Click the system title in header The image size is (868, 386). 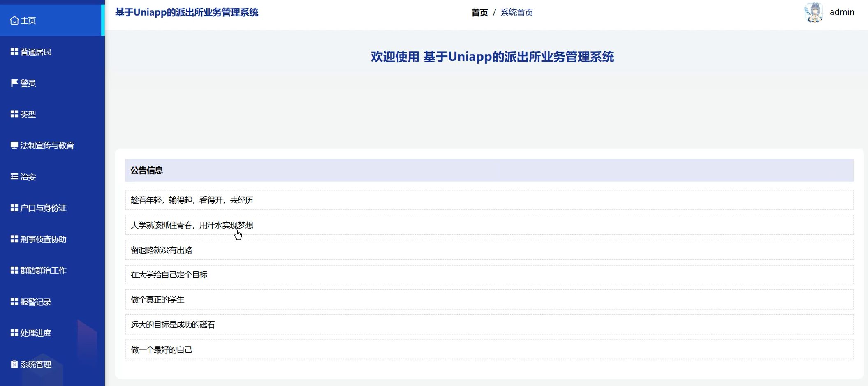tap(187, 13)
